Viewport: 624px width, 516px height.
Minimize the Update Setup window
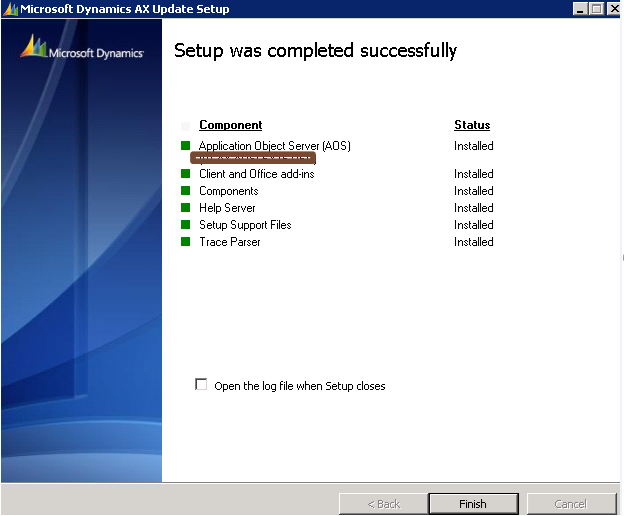pos(580,8)
